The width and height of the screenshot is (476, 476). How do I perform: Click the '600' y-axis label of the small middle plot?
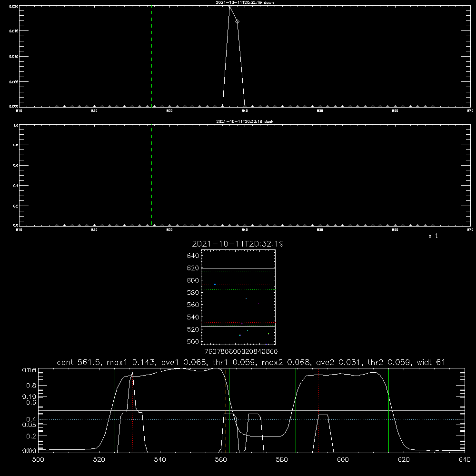(x=193, y=280)
